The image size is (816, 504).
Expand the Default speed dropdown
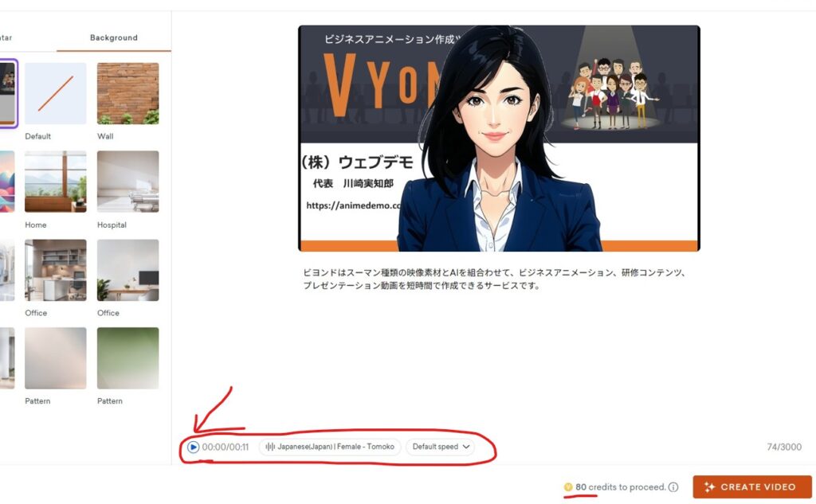[440, 447]
